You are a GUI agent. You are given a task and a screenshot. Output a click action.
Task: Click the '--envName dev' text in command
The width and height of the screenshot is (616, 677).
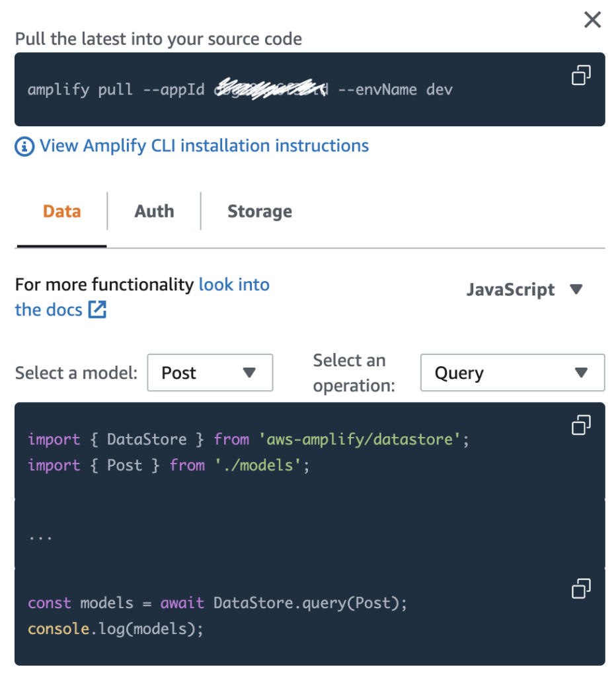point(395,90)
